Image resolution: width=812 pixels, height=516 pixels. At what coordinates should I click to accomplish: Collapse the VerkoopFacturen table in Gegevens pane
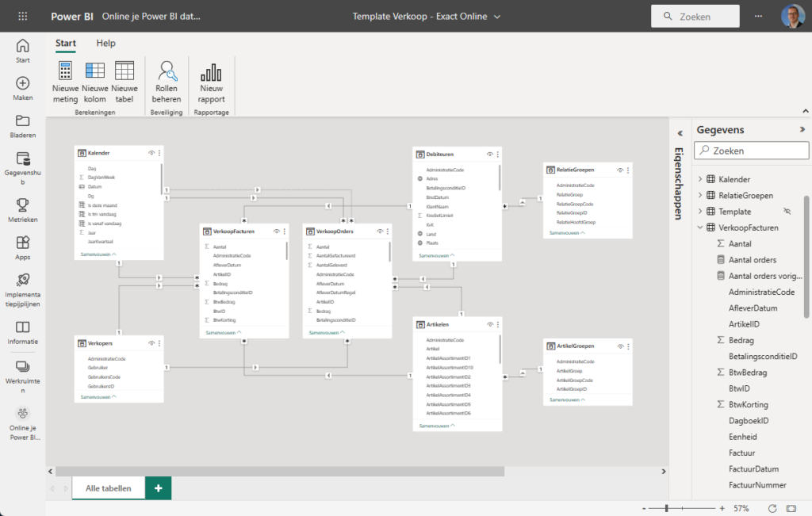coord(699,227)
